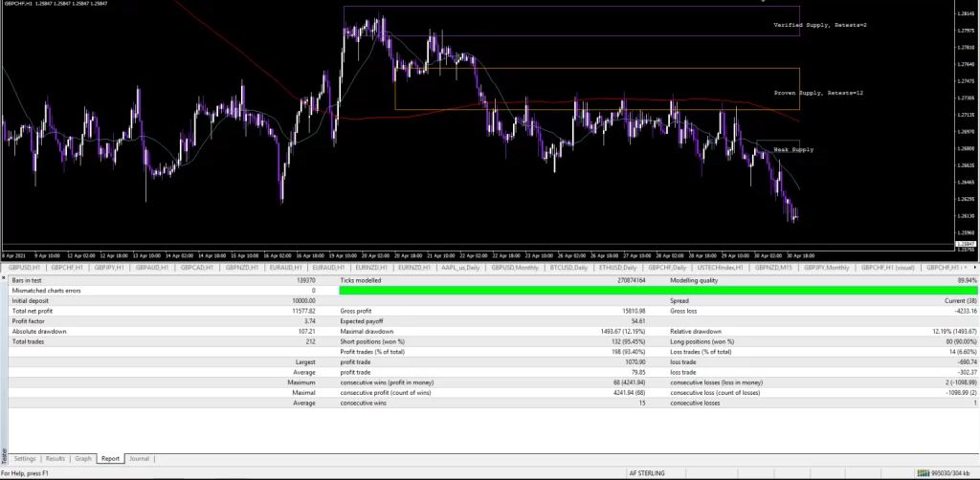Open the Journal tab
Screen dimensions: 980x480
coord(139,459)
